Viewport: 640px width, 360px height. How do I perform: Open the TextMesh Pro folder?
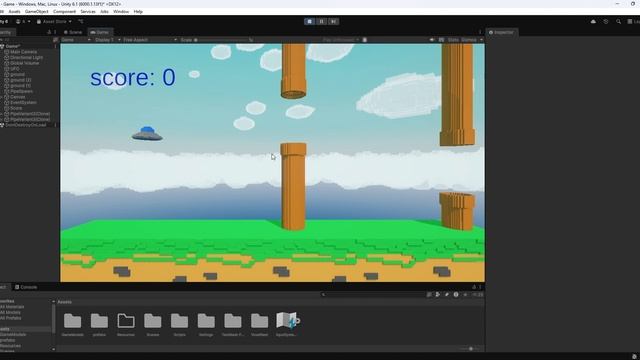point(233,325)
